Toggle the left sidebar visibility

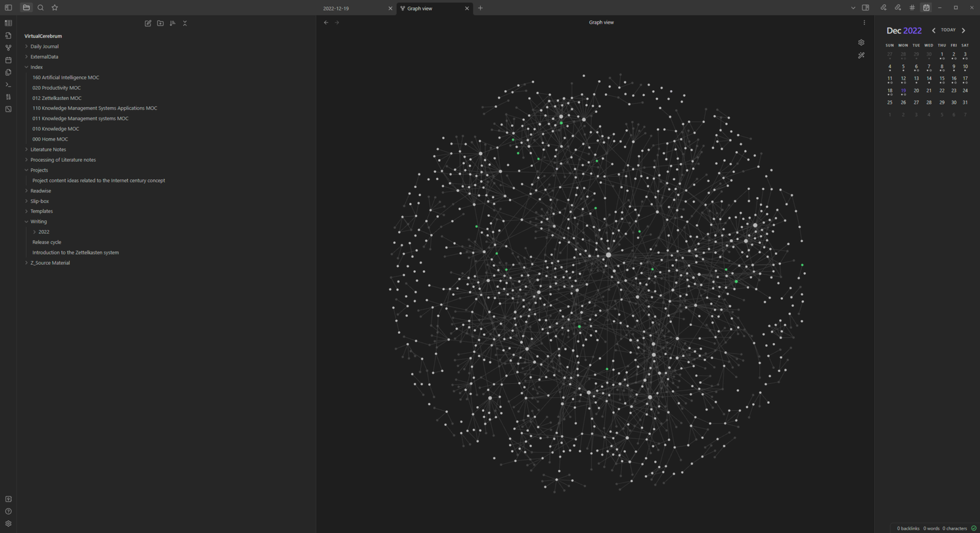[9, 8]
